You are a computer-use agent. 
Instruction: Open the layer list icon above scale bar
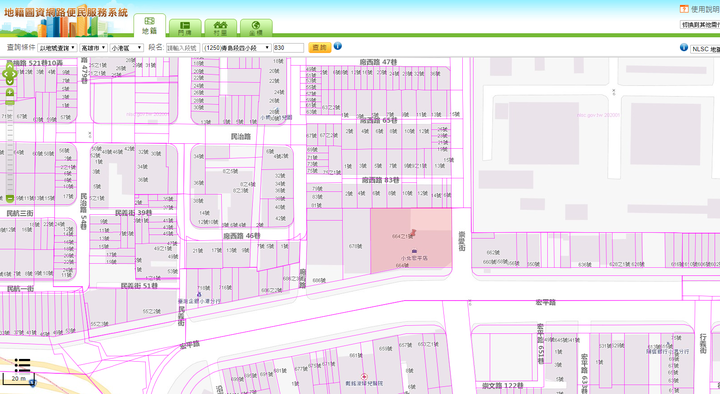22,365
